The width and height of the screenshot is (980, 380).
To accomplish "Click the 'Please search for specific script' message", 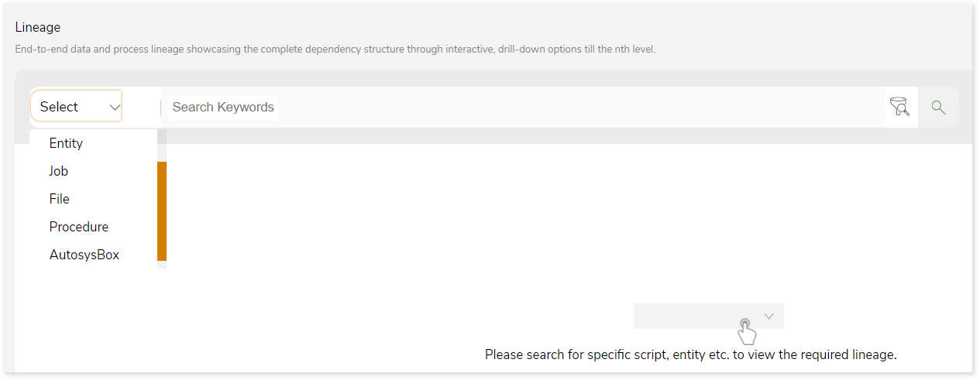I will 690,354.
